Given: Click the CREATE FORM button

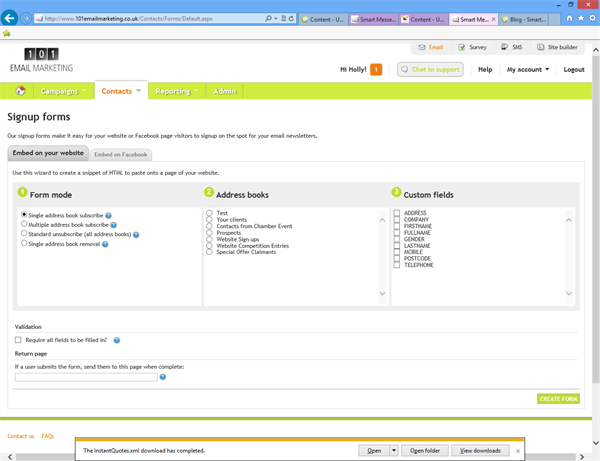Looking at the screenshot, I should [x=558, y=399].
